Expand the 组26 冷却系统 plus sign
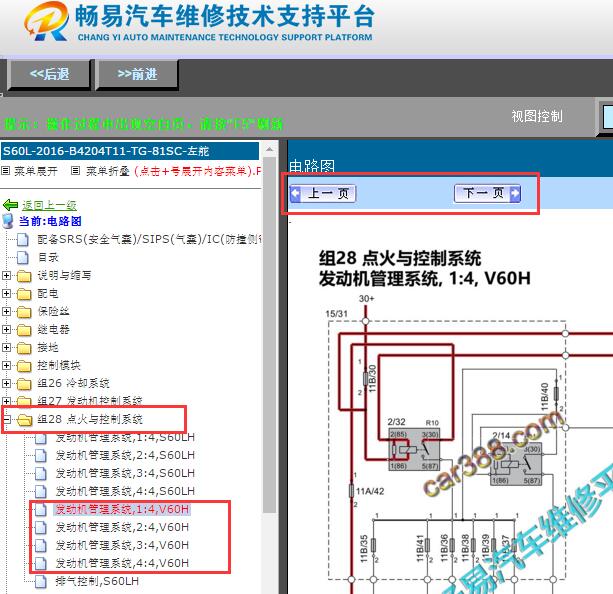Viewport: 613px width, 594px height. (6, 383)
